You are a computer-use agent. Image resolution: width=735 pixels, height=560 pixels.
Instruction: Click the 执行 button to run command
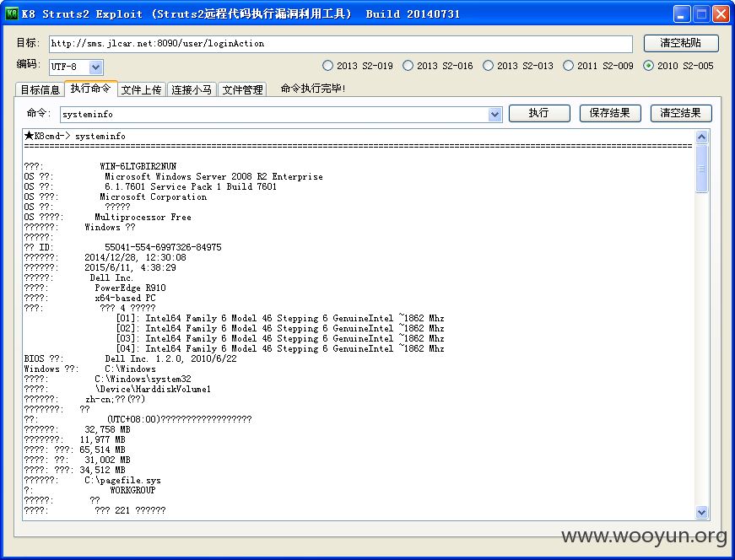539,113
